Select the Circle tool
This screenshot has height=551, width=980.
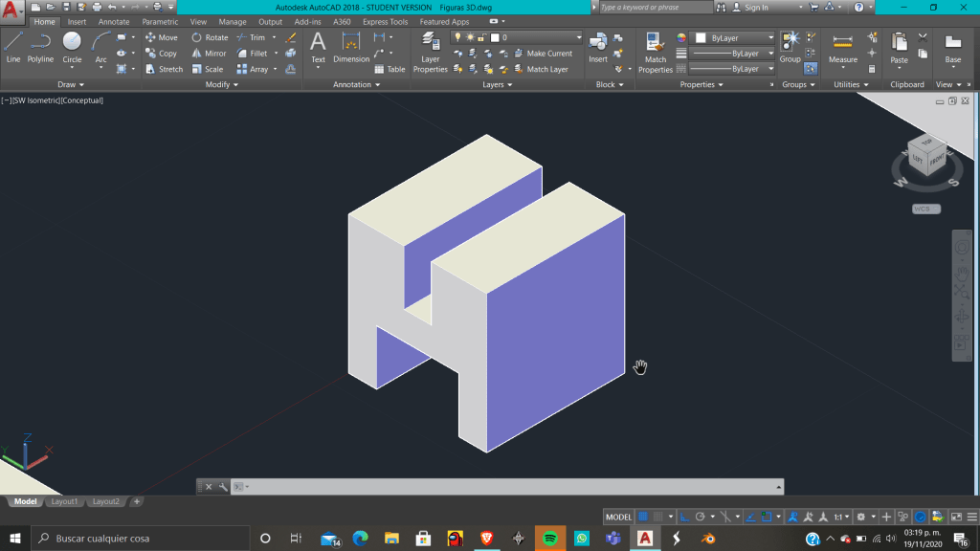tap(72, 47)
